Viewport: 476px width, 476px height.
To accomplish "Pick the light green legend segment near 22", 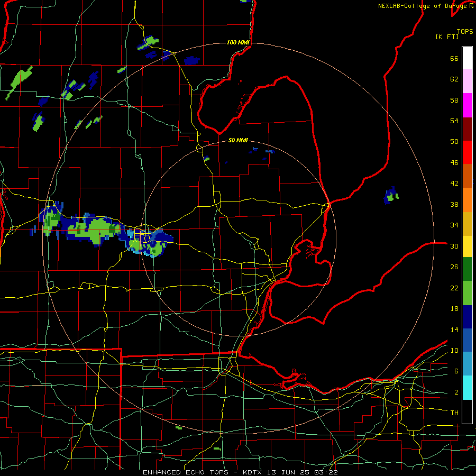I will coord(467,293).
